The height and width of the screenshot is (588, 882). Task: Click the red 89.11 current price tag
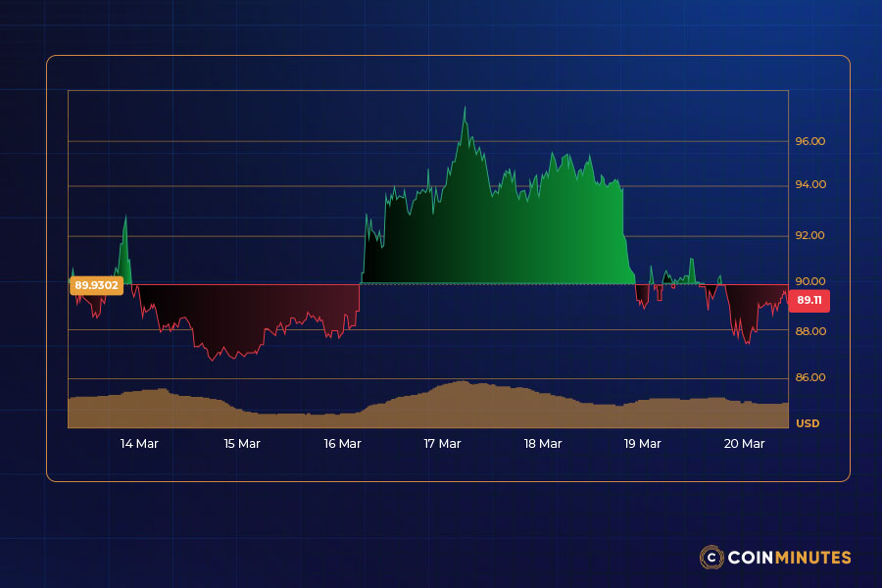tap(810, 301)
